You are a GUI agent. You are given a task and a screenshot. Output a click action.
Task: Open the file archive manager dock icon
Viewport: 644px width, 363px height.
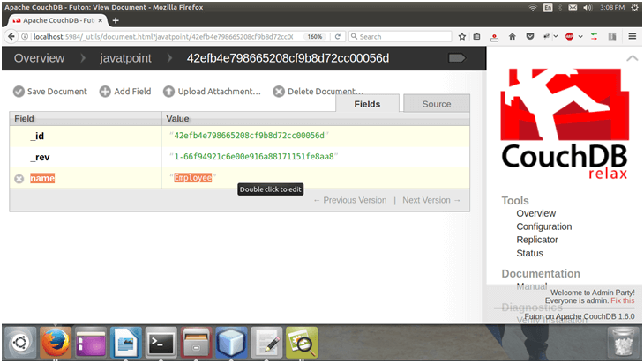click(x=197, y=342)
